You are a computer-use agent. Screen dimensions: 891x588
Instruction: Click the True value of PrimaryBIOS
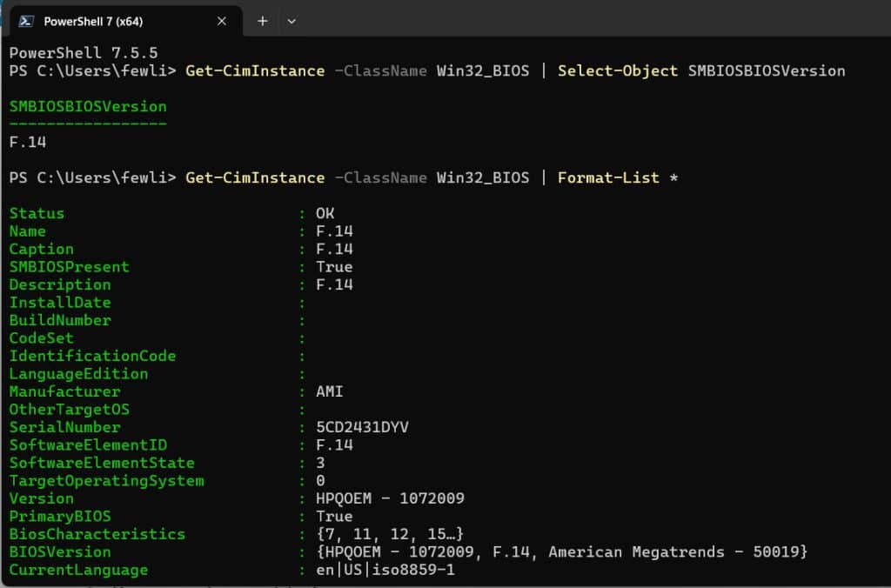(334, 517)
